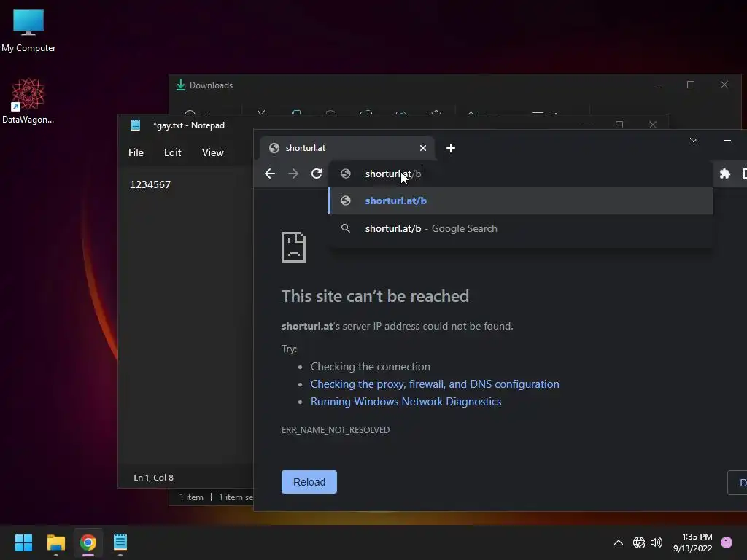Viewport: 747px width, 560px height.
Task: Open Notepad View menu
Action: tap(212, 152)
